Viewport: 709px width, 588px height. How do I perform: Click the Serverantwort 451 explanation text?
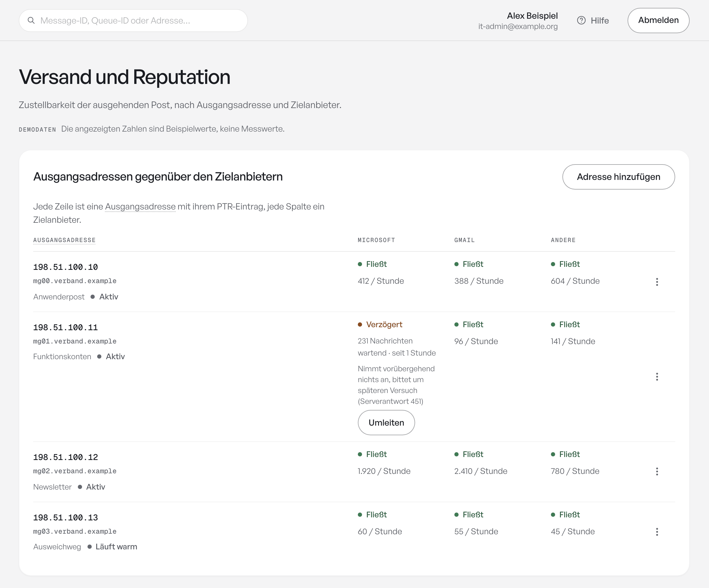click(396, 385)
